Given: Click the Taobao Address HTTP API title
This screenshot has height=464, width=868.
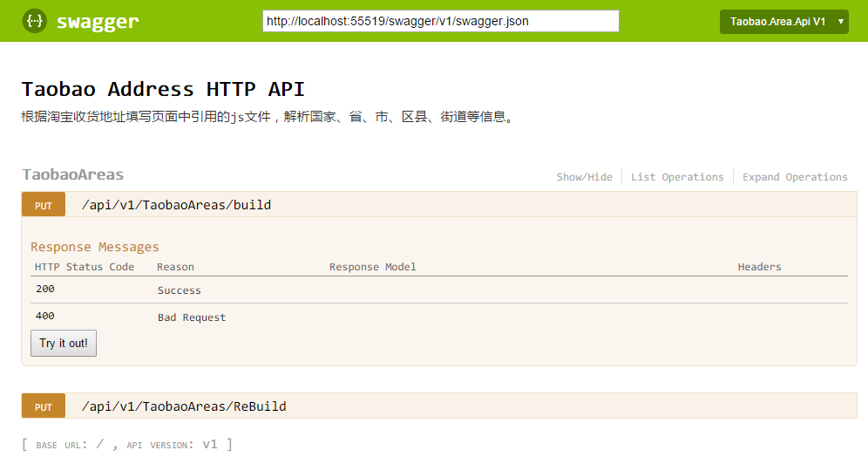Looking at the screenshot, I should 163,89.
